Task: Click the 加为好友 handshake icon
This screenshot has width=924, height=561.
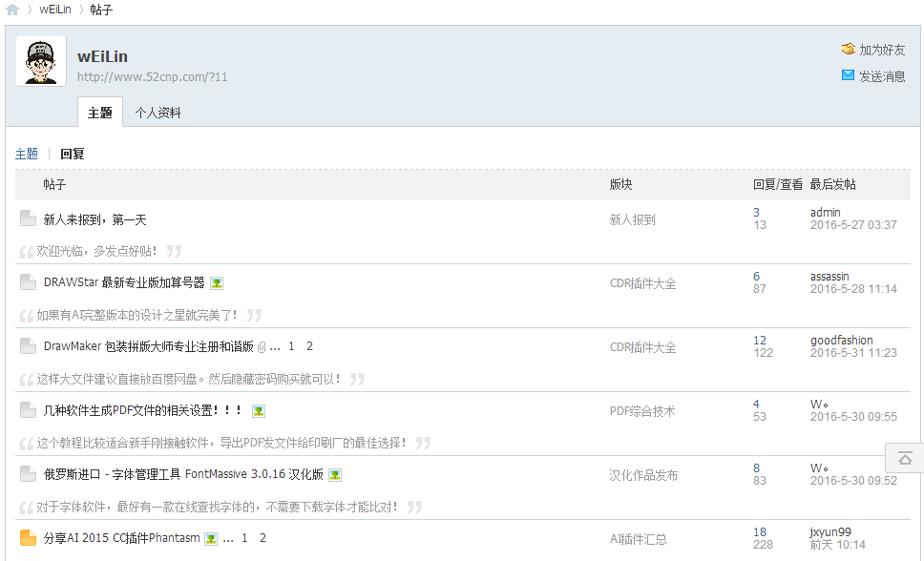Action: [848, 49]
